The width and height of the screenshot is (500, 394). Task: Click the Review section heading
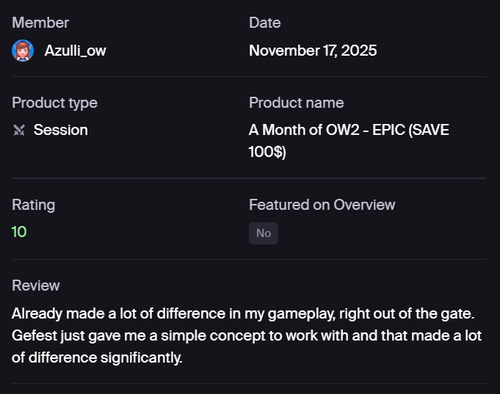point(36,286)
